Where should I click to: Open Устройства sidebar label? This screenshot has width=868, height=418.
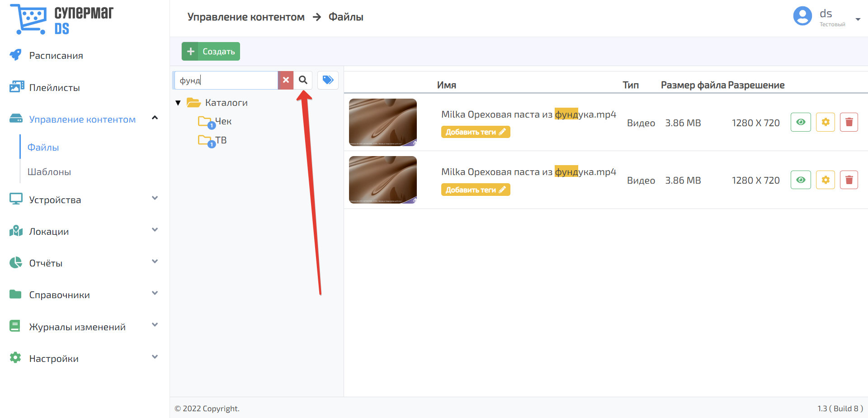coord(55,200)
